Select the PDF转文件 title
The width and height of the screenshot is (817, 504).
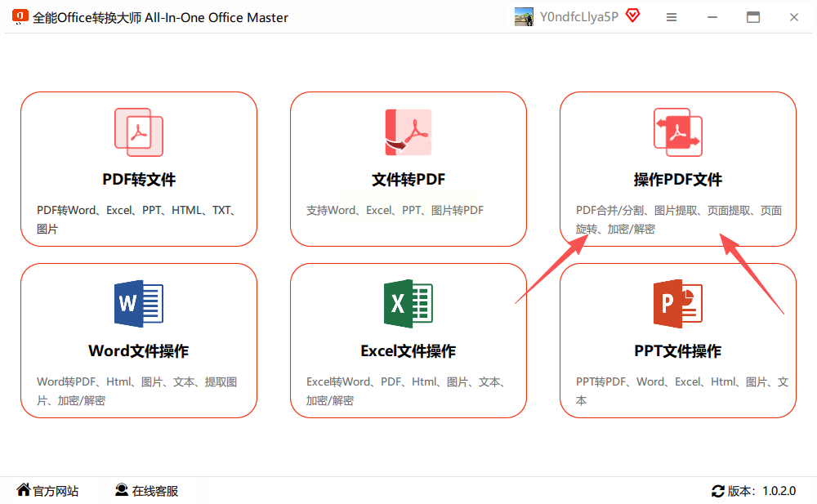pyautogui.click(x=139, y=179)
